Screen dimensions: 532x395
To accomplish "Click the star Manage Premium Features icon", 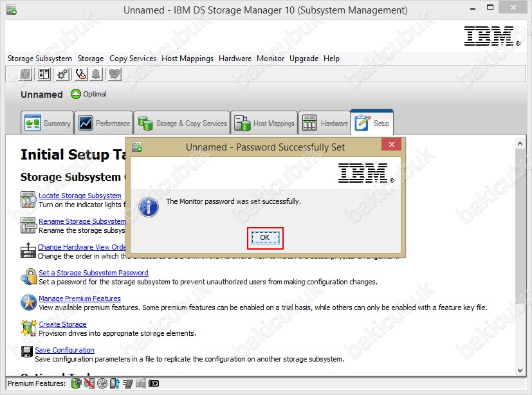I will (28, 302).
